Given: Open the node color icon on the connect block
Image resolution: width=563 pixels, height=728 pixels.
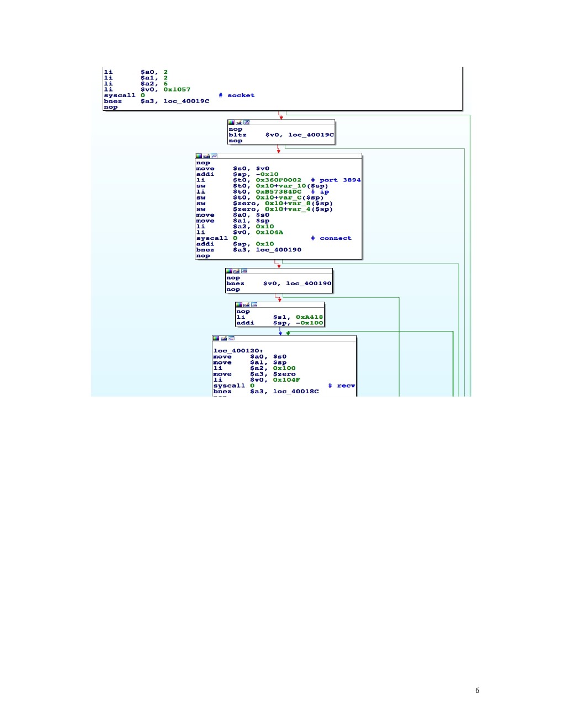Looking at the screenshot, I should [199, 156].
